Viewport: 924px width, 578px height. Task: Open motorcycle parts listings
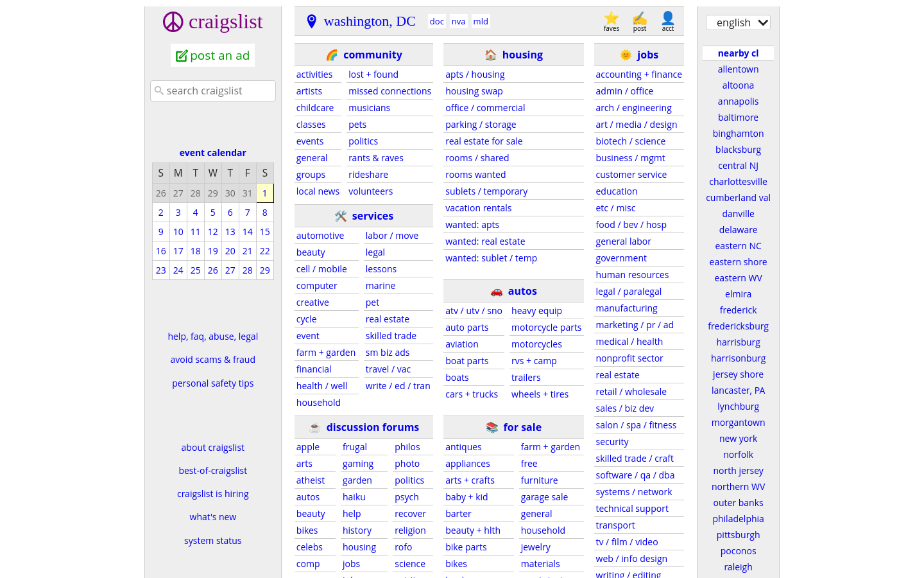click(547, 328)
